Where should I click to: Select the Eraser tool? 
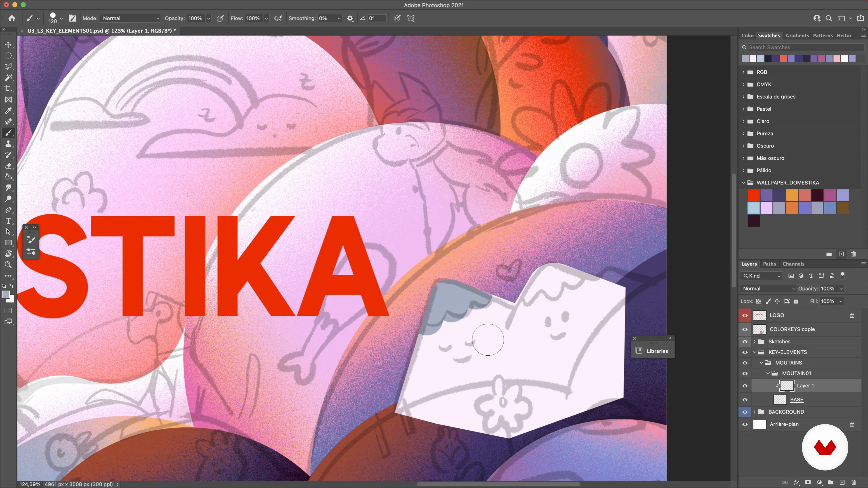pos(8,166)
